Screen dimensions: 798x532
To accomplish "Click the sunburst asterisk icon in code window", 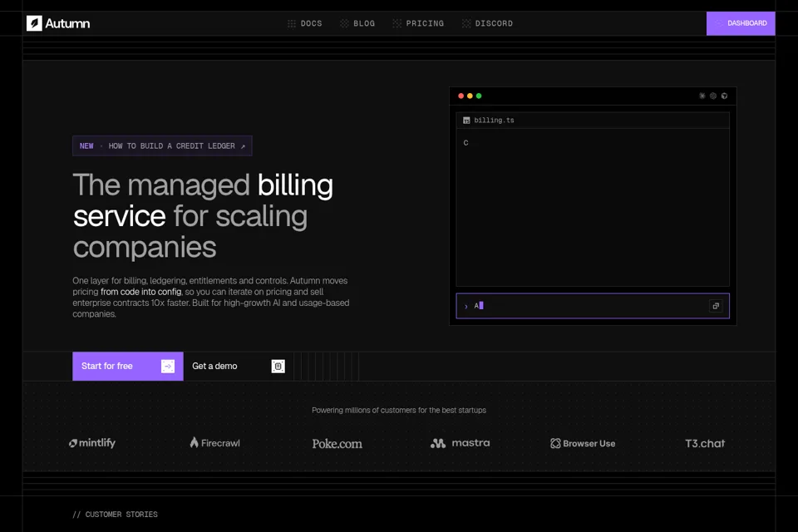I will [x=702, y=96].
